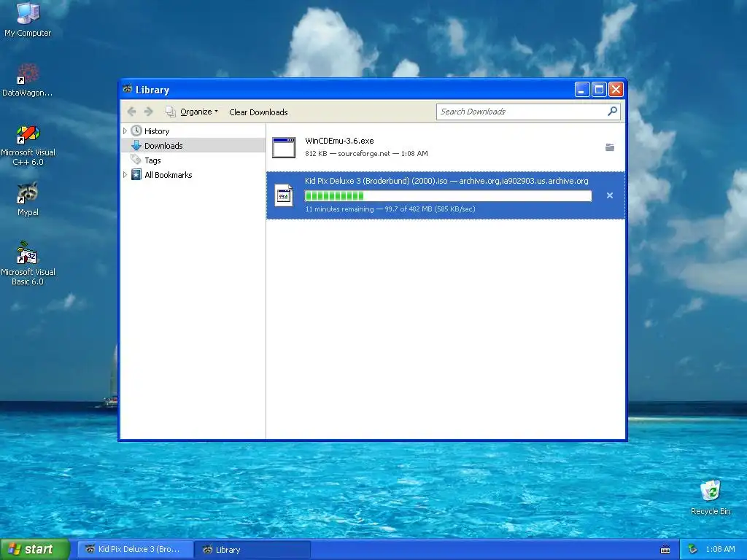Click the keyboard icon in system tray
Image resolution: width=747 pixels, height=560 pixels.
coord(665,550)
